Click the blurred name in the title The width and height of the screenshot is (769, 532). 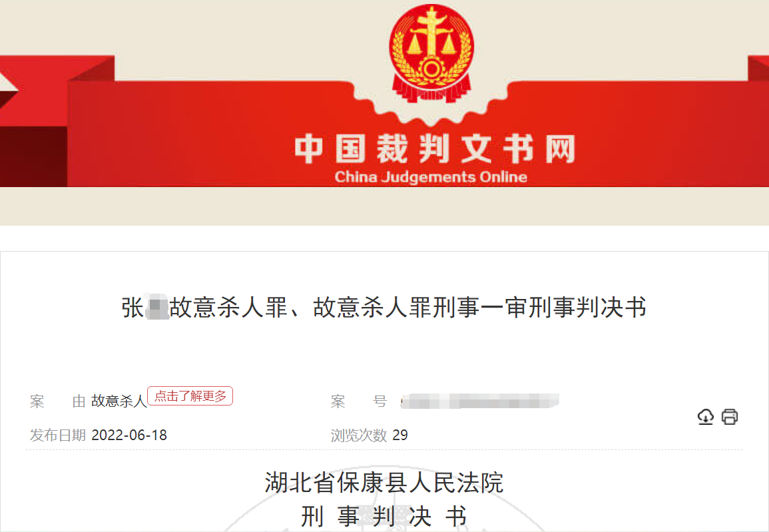click(x=157, y=308)
